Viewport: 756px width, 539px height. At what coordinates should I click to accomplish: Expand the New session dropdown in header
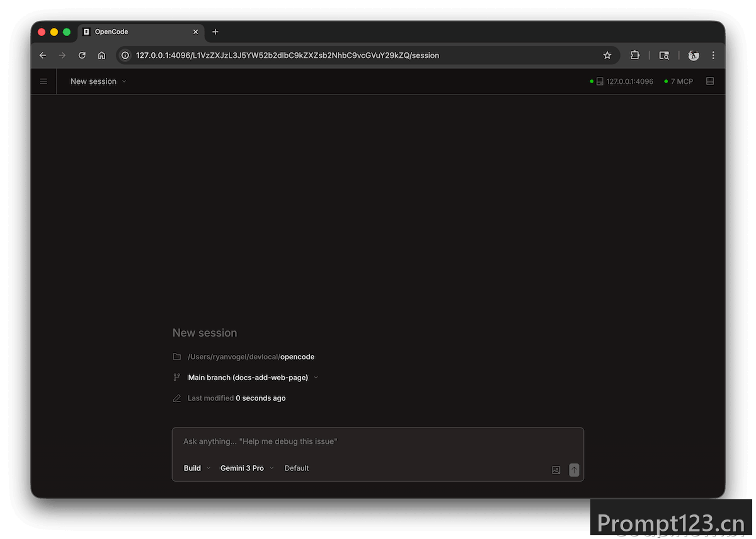(x=98, y=81)
